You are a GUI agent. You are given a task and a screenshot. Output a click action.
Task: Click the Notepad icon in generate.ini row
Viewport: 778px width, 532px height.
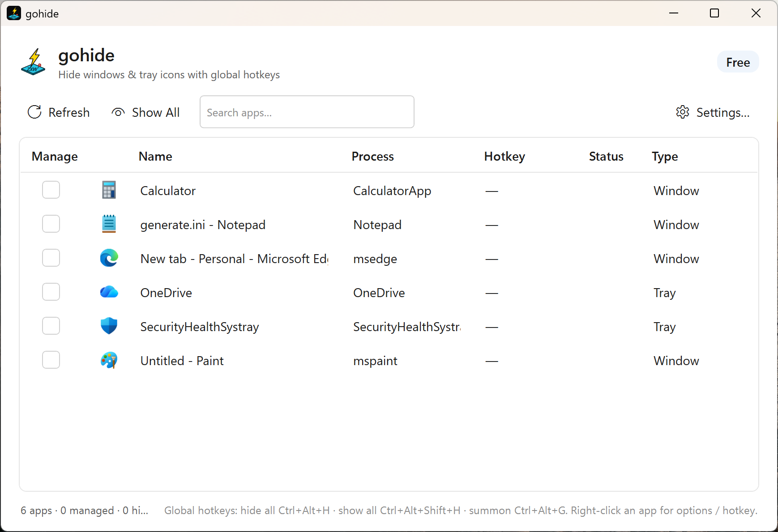tap(109, 224)
